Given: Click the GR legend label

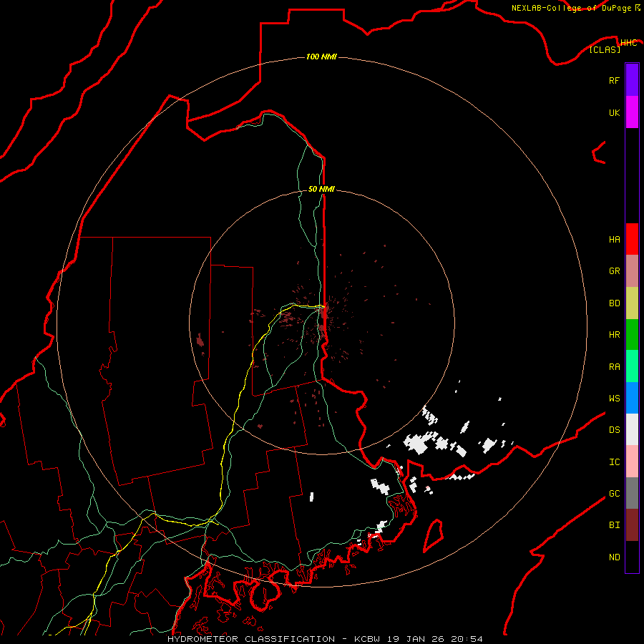Looking at the screenshot, I should coord(614,271).
